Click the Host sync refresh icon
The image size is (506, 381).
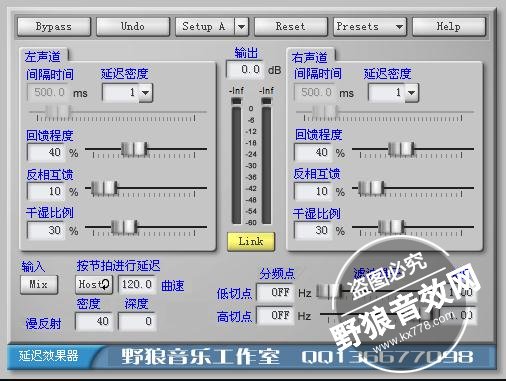[x=105, y=284]
